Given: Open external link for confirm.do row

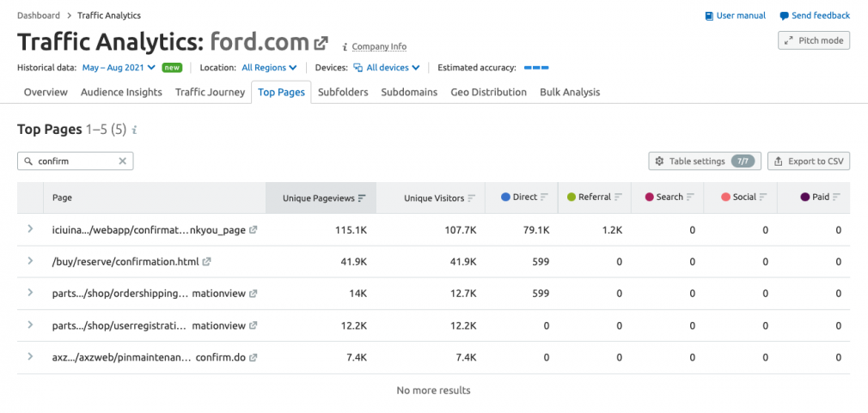Looking at the screenshot, I should coord(253,357).
